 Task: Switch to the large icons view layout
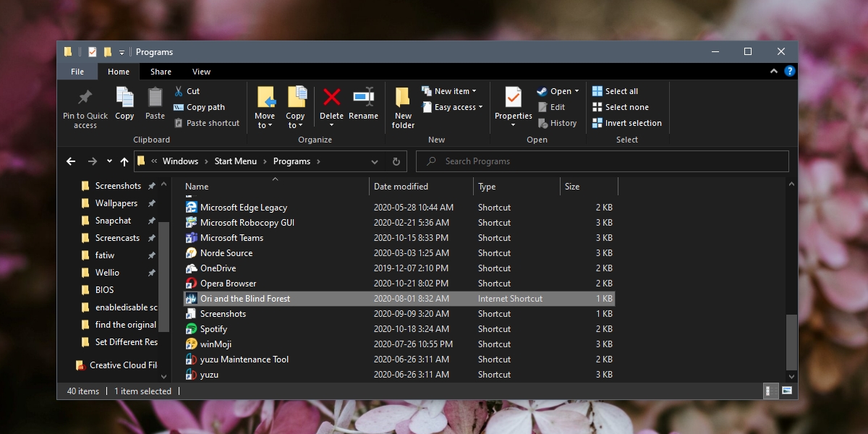787,391
